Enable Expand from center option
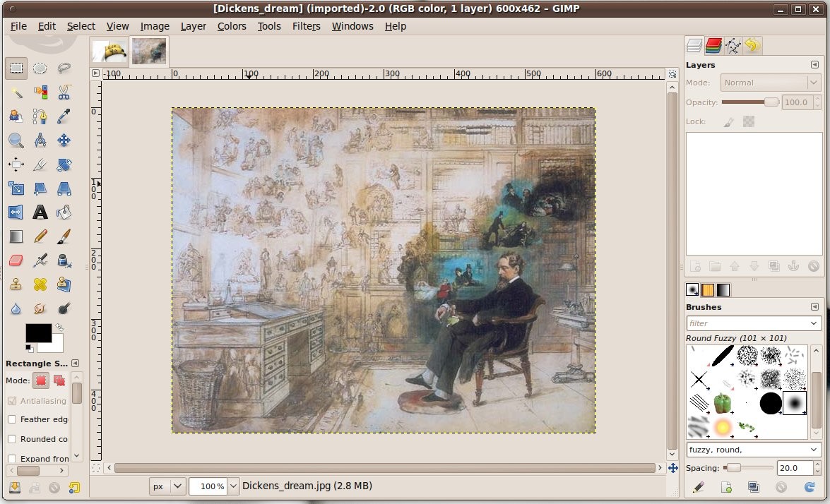The image size is (830, 504). (x=12, y=459)
